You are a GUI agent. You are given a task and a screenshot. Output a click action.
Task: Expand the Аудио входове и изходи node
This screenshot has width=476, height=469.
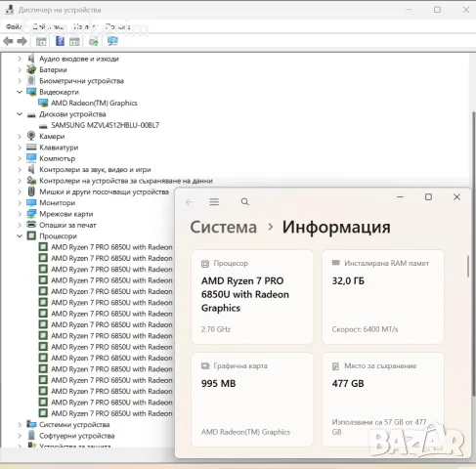pos(20,59)
